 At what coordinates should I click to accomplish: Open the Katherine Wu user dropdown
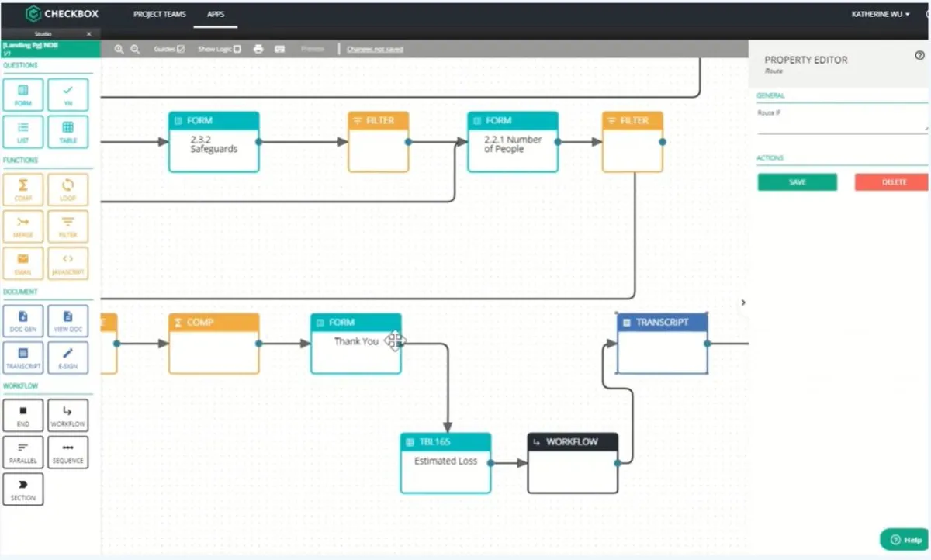(x=881, y=14)
